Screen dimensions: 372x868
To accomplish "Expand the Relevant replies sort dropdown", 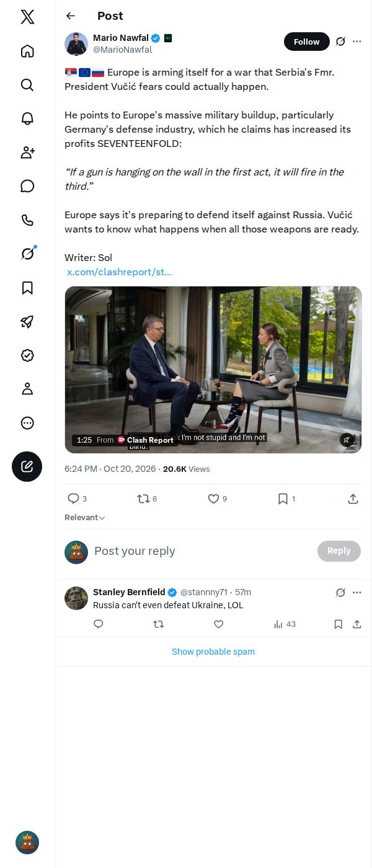I will point(85,518).
